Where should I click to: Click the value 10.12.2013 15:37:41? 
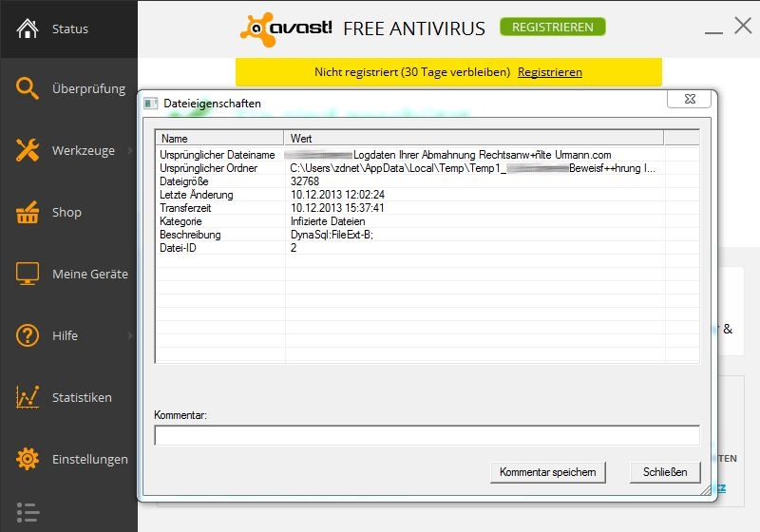pyautogui.click(x=337, y=208)
